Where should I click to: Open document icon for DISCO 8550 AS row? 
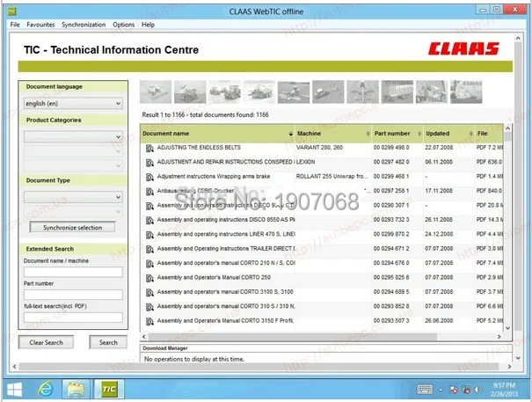149,221
